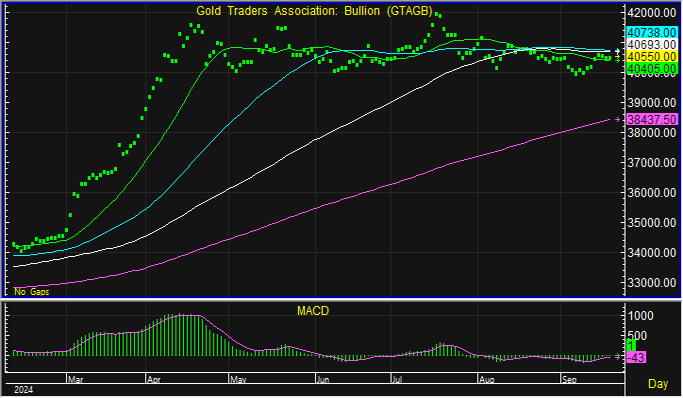
Task: Click the 38000.00 price axis value
Action: coord(652,132)
